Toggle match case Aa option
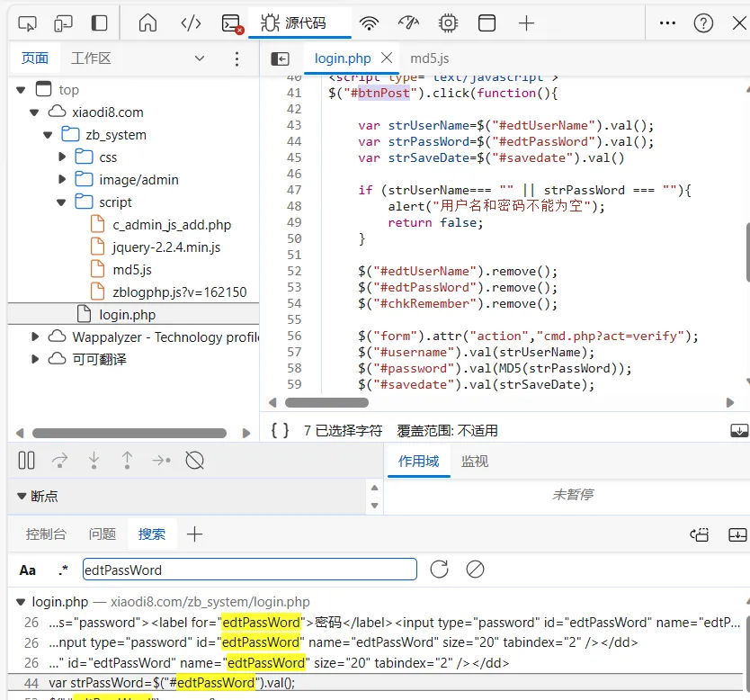The height and width of the screenshot is (700, 750). (x=28, y=570)
